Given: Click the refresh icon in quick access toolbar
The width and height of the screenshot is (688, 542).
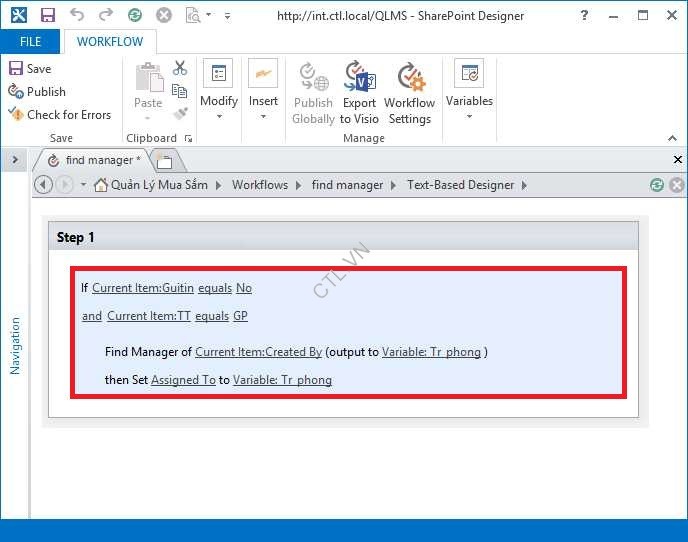Looking at the screenshot, I should (x=134, y=16).
